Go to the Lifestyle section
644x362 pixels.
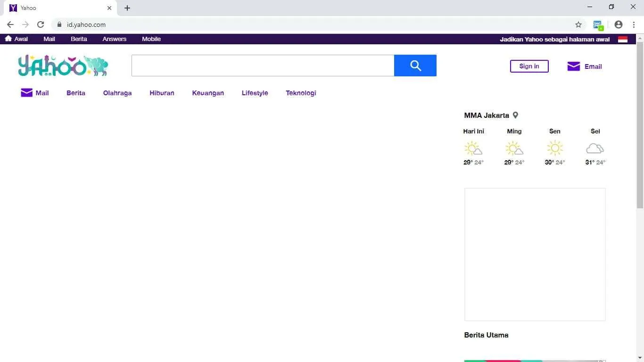click(255, 93)
